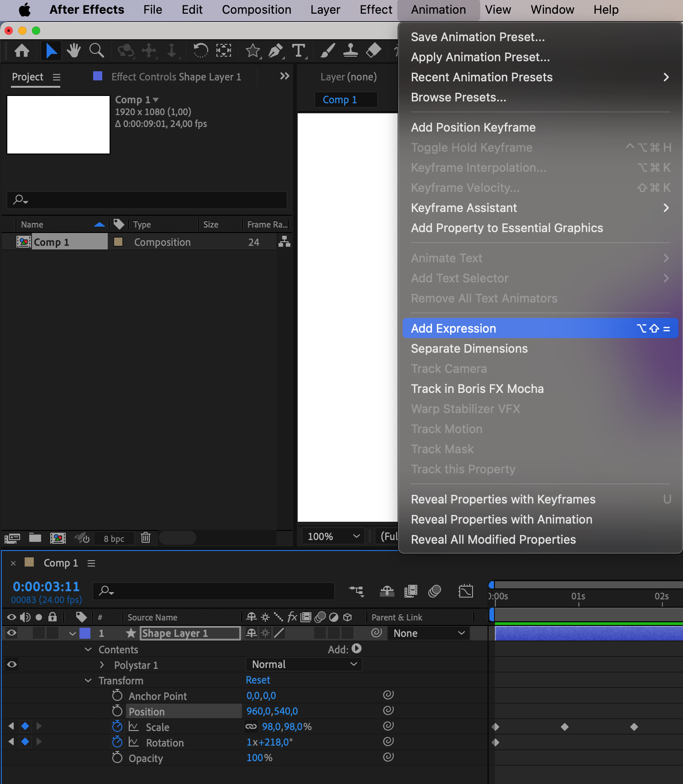Screen dimensions: 683x784
Task: Toggle Rotation stopwatch keyframing
Action: 117,742
